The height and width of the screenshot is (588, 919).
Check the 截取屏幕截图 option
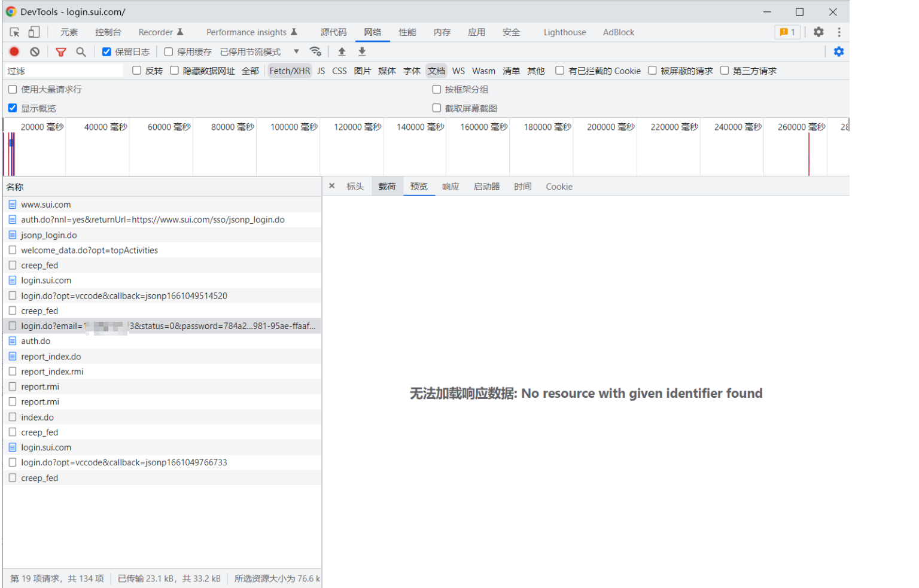click(x=437, y=108)
